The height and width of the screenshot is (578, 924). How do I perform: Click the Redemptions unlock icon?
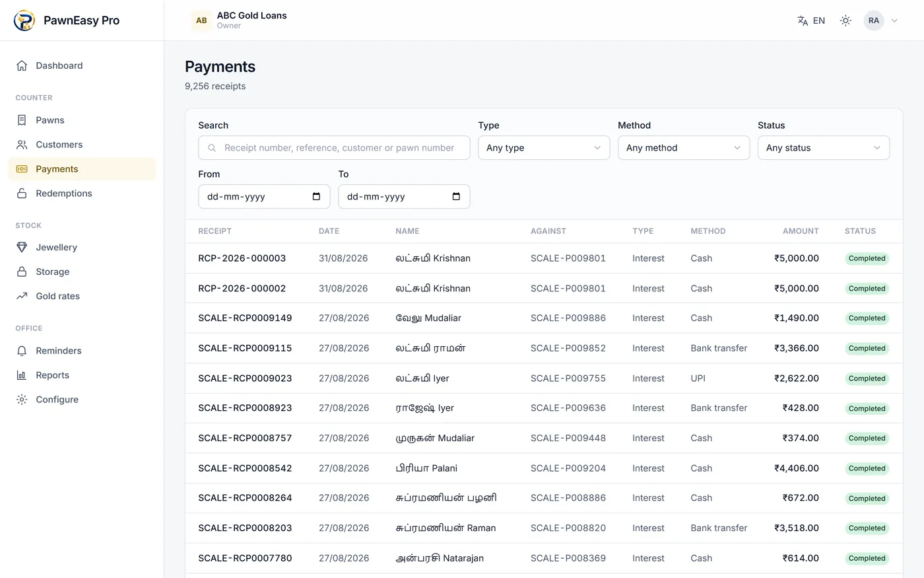tap(22, 194)
